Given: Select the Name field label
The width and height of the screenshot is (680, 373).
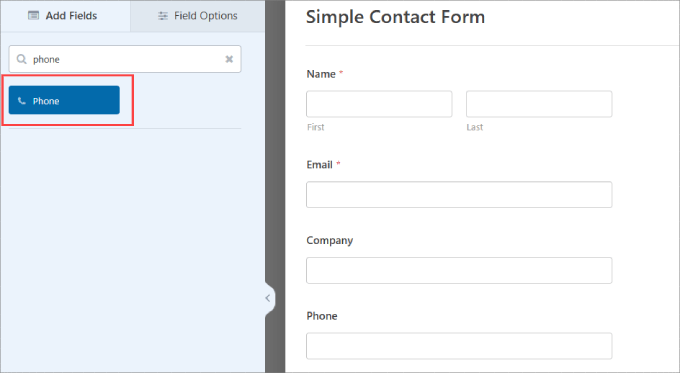Looking at the screenshot, I should pyautogui.click(x=321, y=74).
